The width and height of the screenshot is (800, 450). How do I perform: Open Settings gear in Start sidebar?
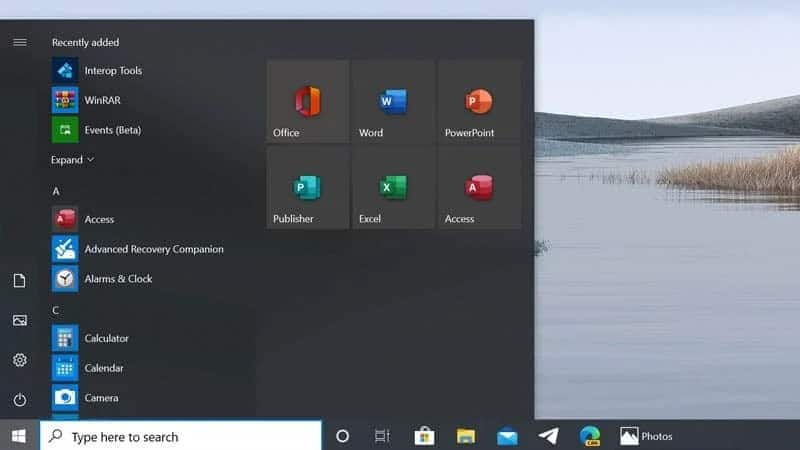pyautogui.click(x=19, y=360)
